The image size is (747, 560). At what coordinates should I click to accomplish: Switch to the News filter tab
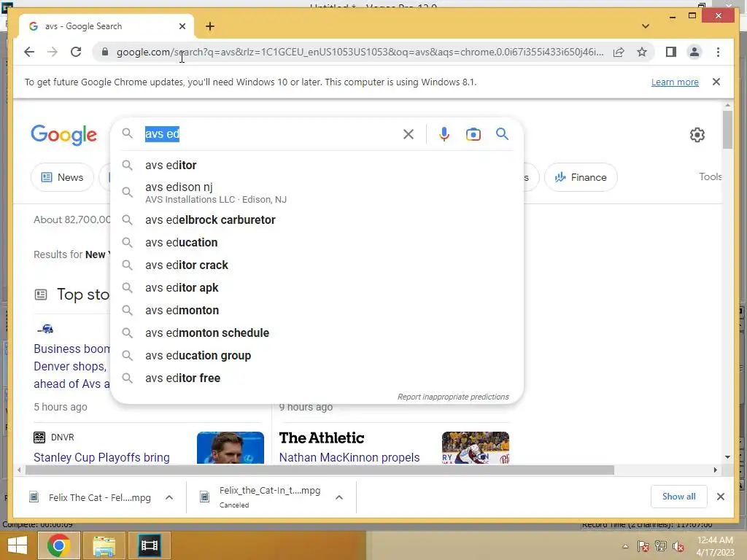click(62, 177)
